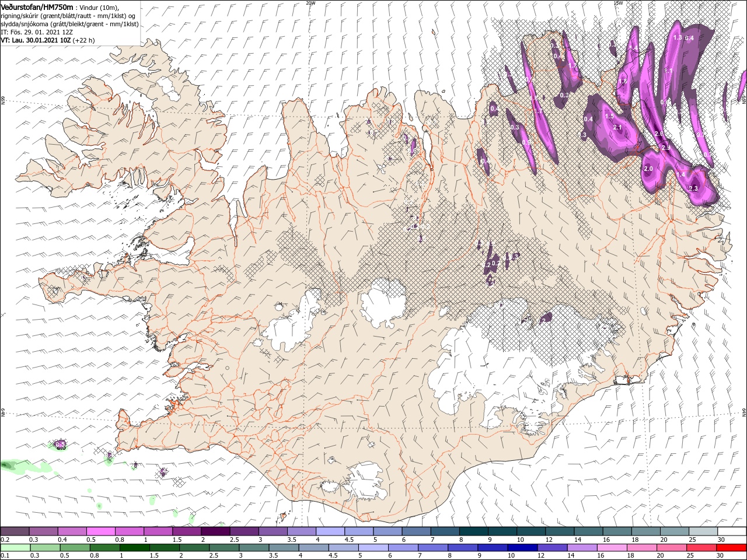Select the dark teal 8 swatch in upper legend

tap(473, 531)
